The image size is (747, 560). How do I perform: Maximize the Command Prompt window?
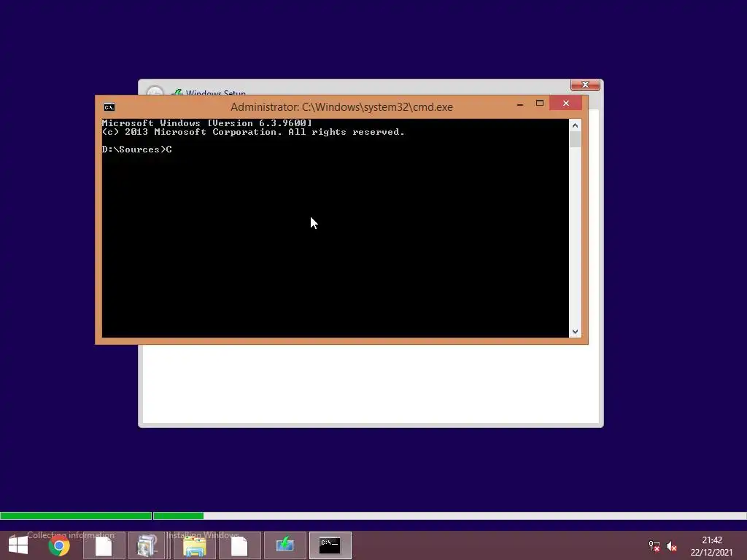click(x=540, y=104)
